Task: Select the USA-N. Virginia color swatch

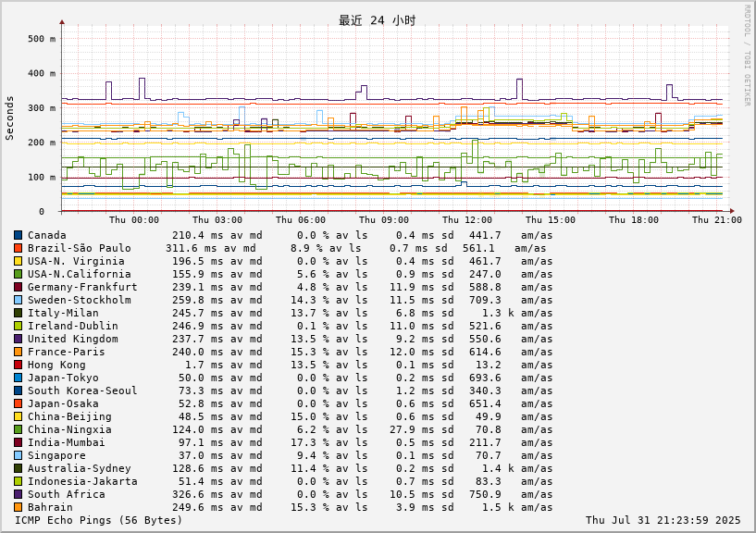Action: [x=19, y=262]
